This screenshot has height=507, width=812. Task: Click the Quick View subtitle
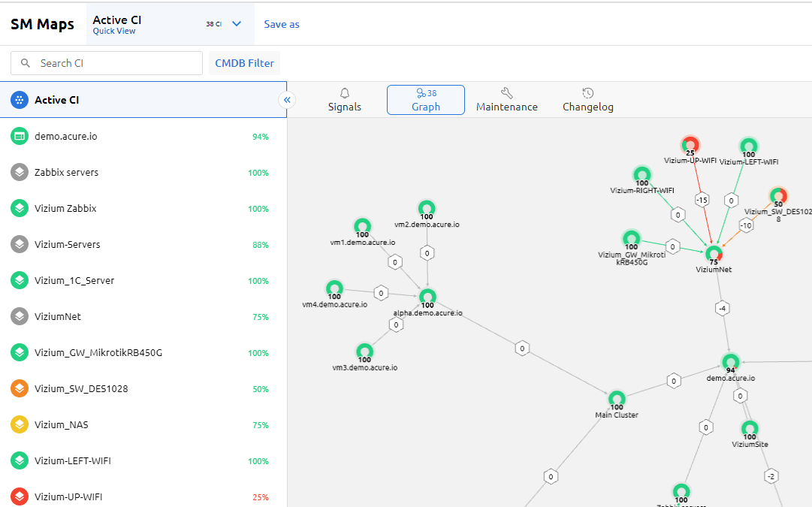point(114,31)
